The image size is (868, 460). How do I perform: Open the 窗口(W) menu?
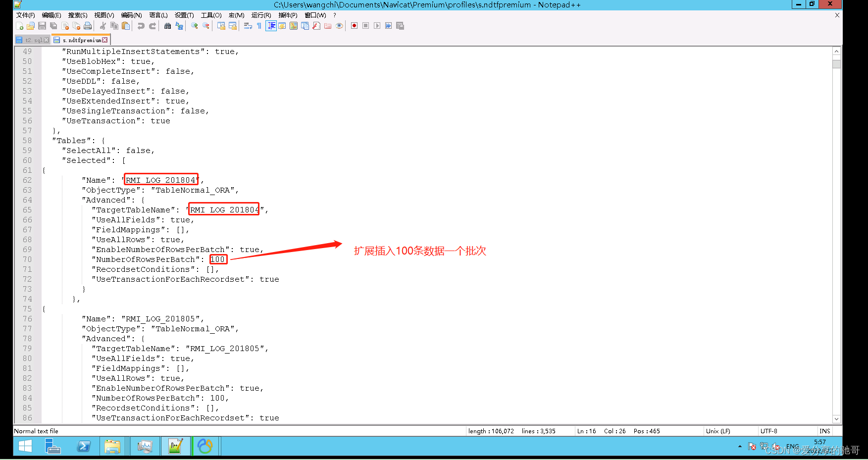315,15
